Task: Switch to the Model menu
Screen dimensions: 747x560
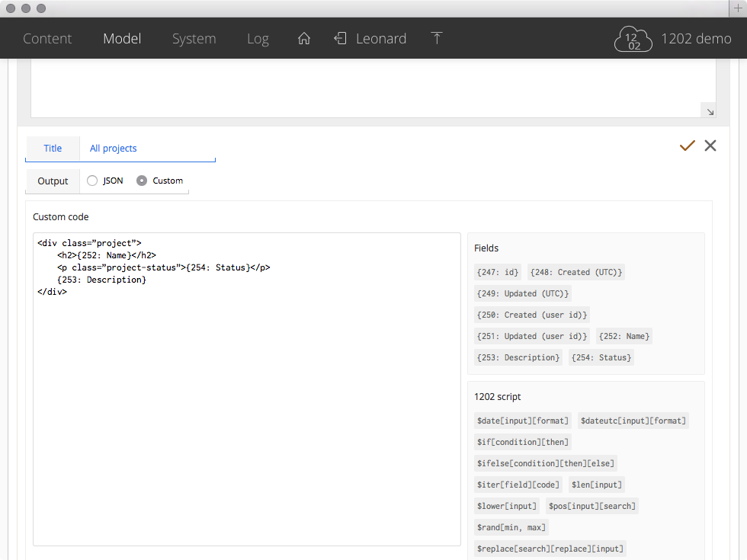Action: pyautogui.click(x=122, y=39)
